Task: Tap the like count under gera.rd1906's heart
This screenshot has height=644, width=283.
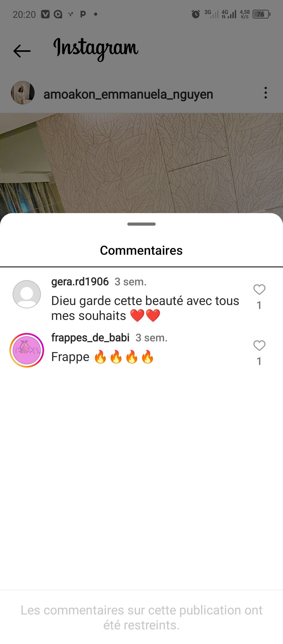Action: point(259,305)
